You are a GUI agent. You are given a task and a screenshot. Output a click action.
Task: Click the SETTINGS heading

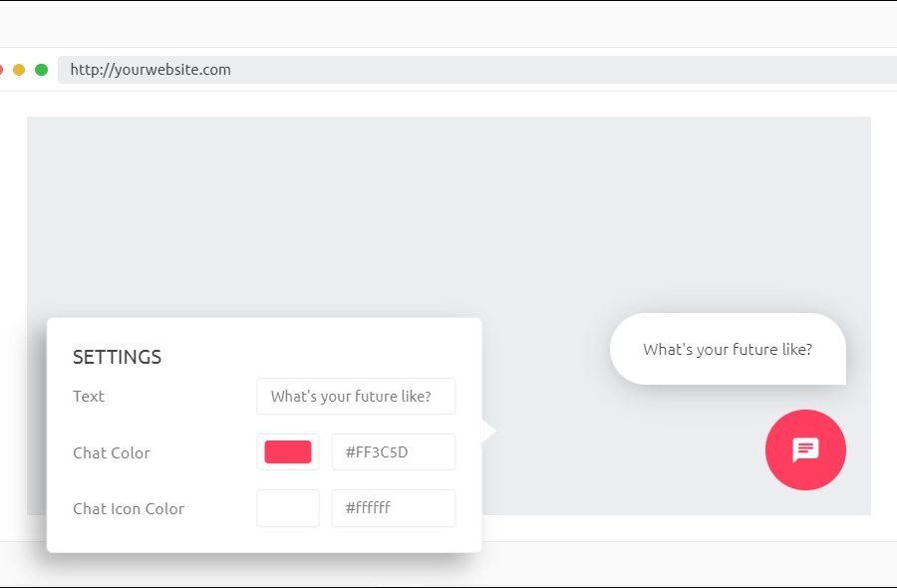(x=117, y=357)
